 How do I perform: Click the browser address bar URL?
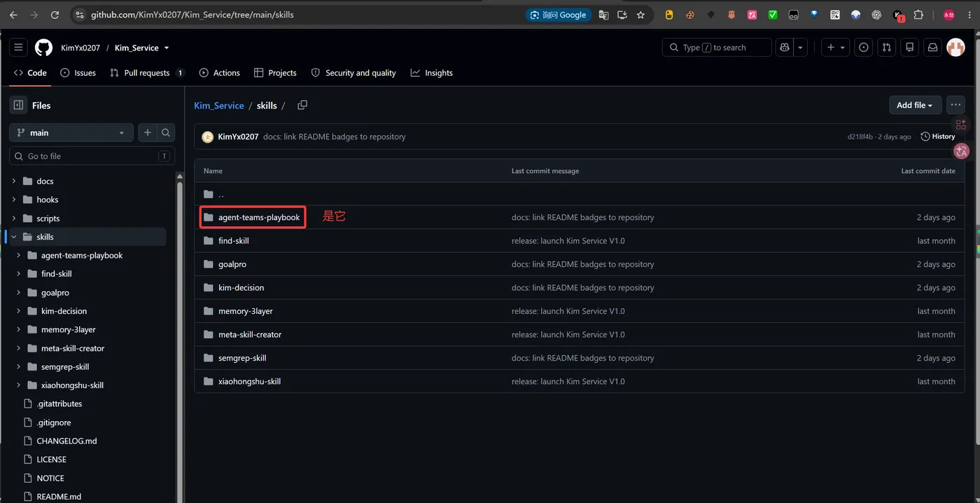pos(192,15)
